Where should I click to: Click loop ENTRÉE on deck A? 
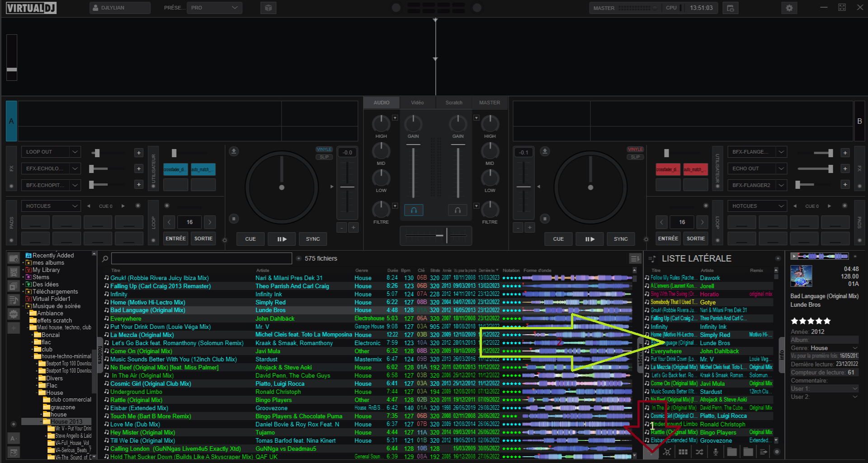tap(175, 239)
